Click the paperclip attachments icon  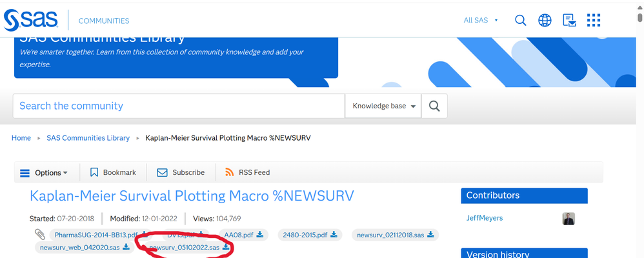(x=40, y=235)
